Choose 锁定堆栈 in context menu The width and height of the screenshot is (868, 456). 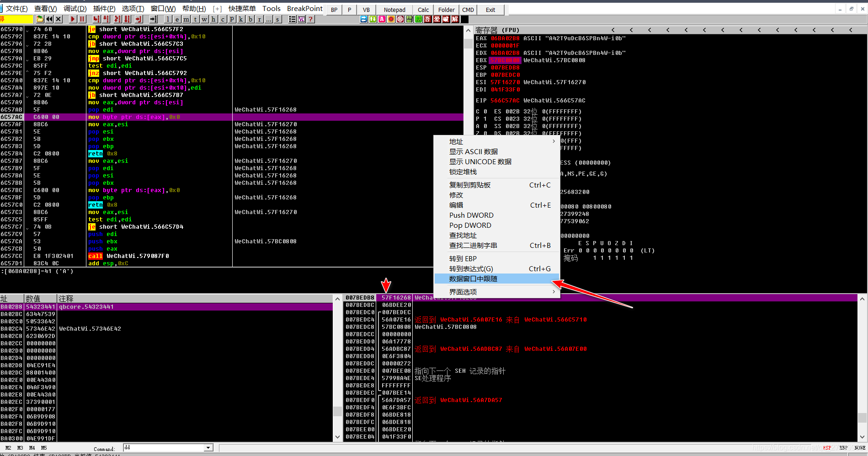[497, 172]
